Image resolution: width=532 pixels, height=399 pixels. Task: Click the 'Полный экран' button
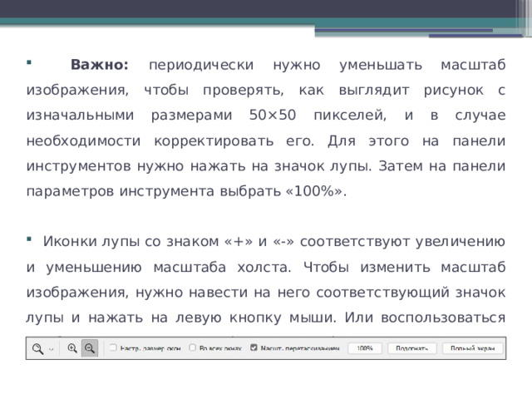click(x=473, y=348)
